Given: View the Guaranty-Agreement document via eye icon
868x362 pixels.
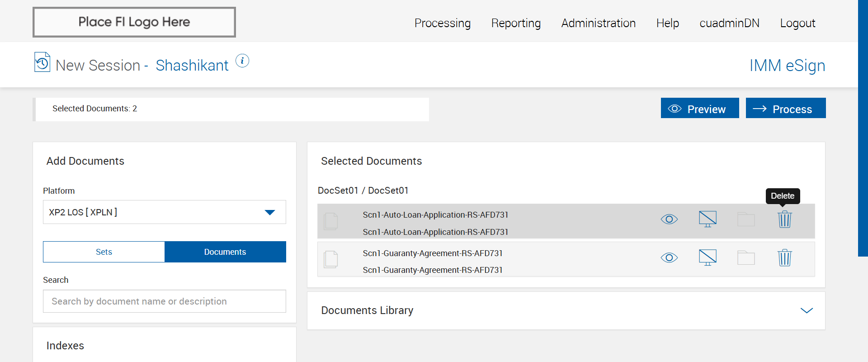Looking at the screenshot, I should (x=669, y=258).
